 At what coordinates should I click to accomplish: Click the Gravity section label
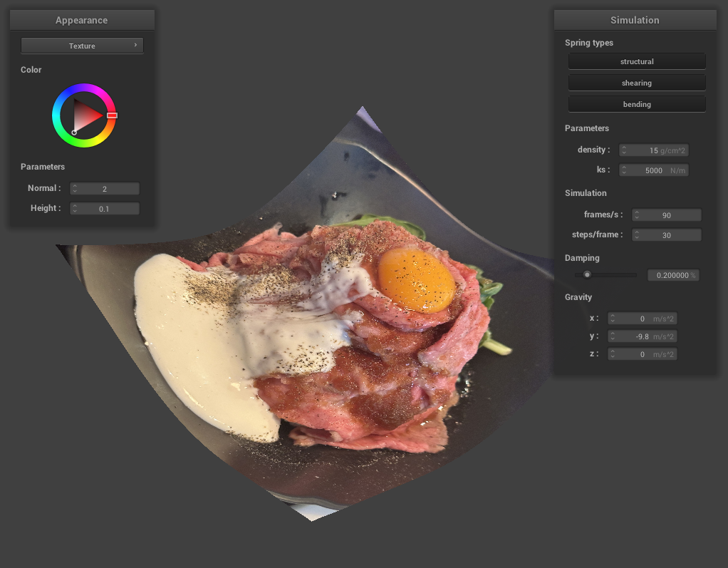click(578, 297)
